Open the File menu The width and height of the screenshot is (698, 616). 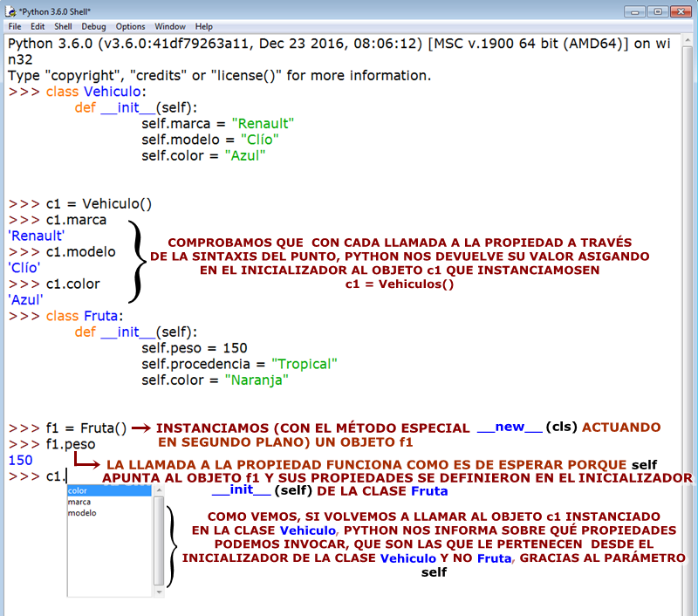tap(14, 26)
